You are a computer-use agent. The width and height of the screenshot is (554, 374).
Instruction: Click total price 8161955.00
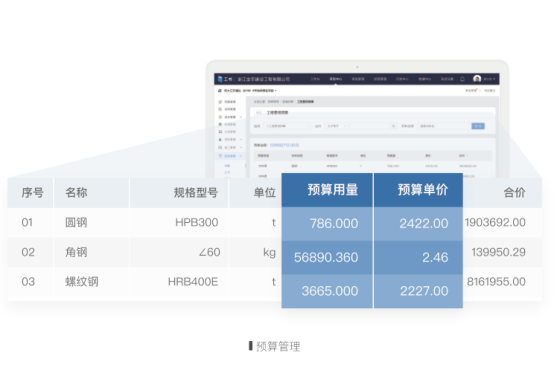tap(496, 282)
